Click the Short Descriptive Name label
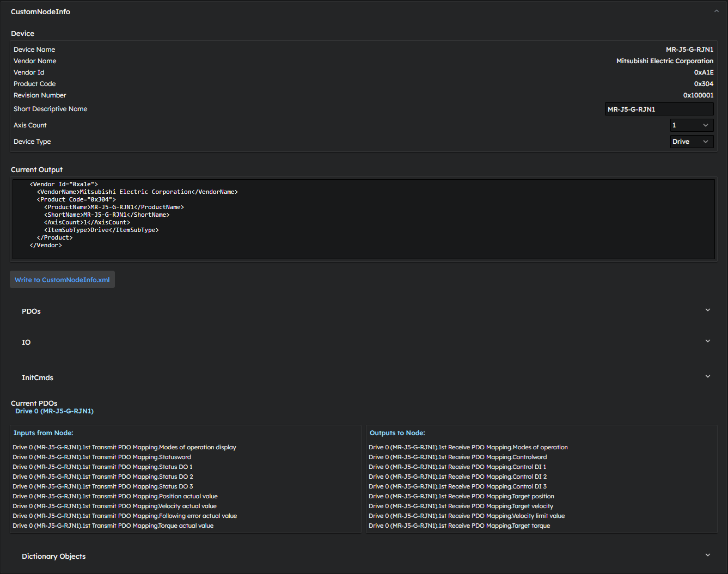 [x=50, y=109]
